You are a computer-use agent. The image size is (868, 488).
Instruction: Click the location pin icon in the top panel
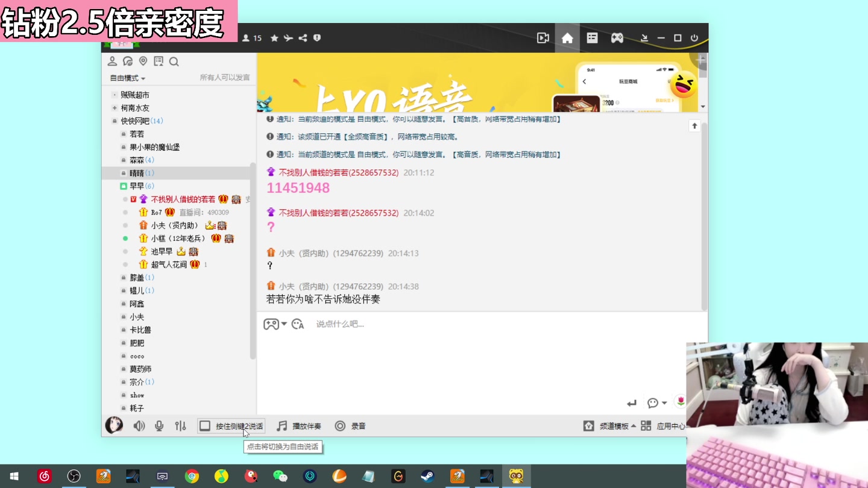(142, 61)
